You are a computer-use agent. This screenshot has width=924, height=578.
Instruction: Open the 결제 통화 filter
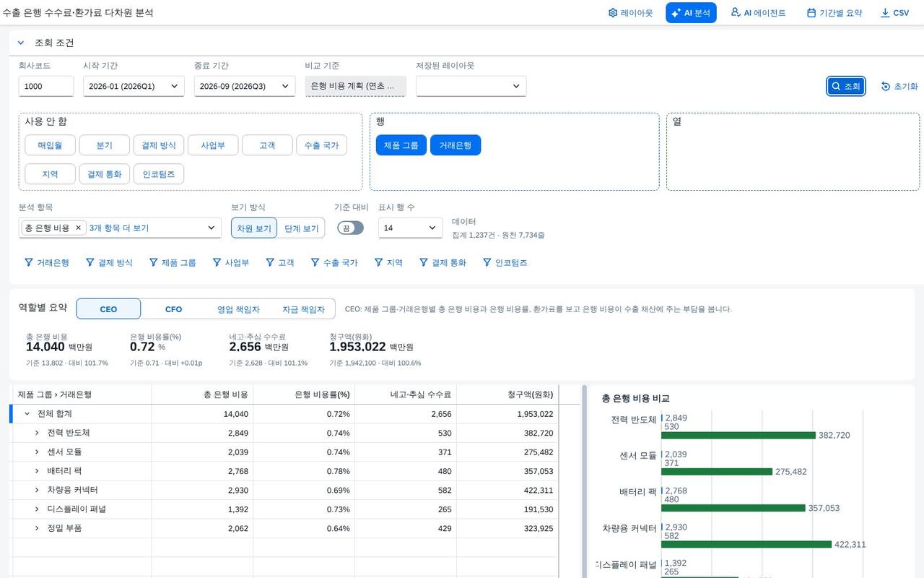pyautogui.click(x=443, y=262)
